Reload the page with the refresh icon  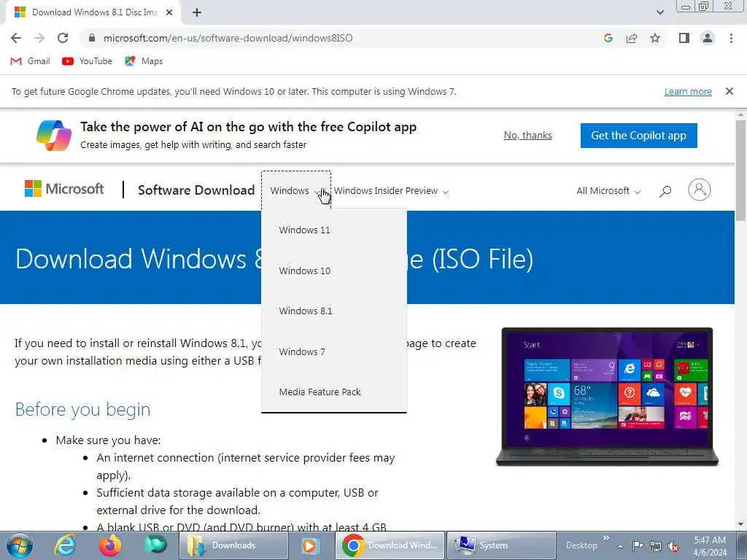pyautogui.click(x=63, y=38)
